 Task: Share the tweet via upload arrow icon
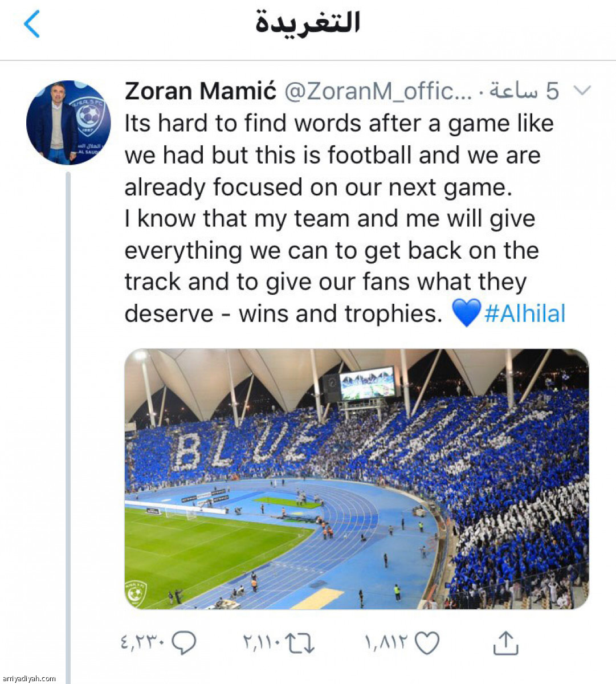(x=505, y=642)
